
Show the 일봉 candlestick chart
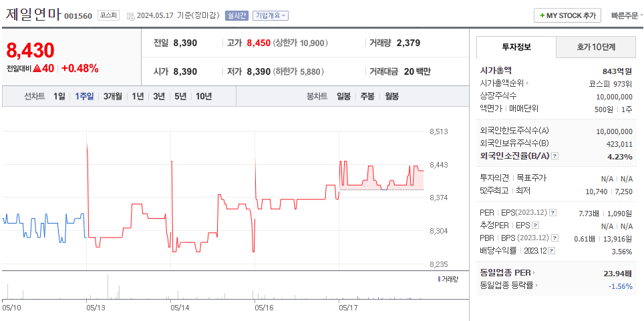coord(344,97)
